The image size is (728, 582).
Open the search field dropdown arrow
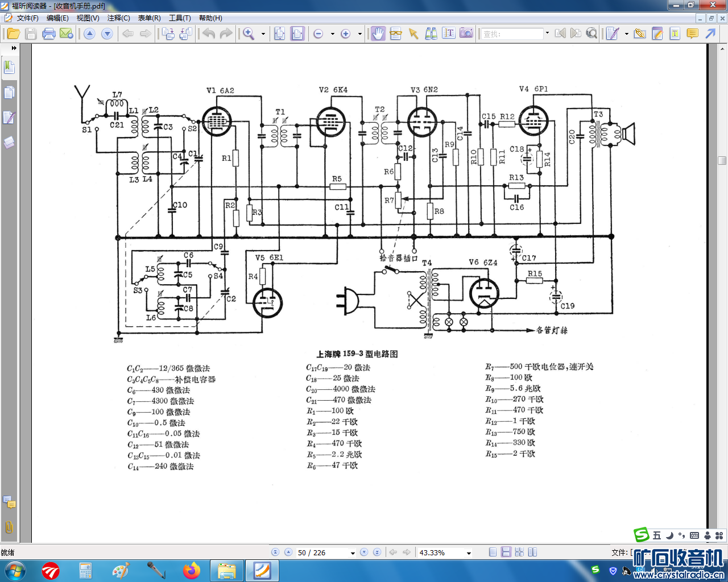coord(547,34)
